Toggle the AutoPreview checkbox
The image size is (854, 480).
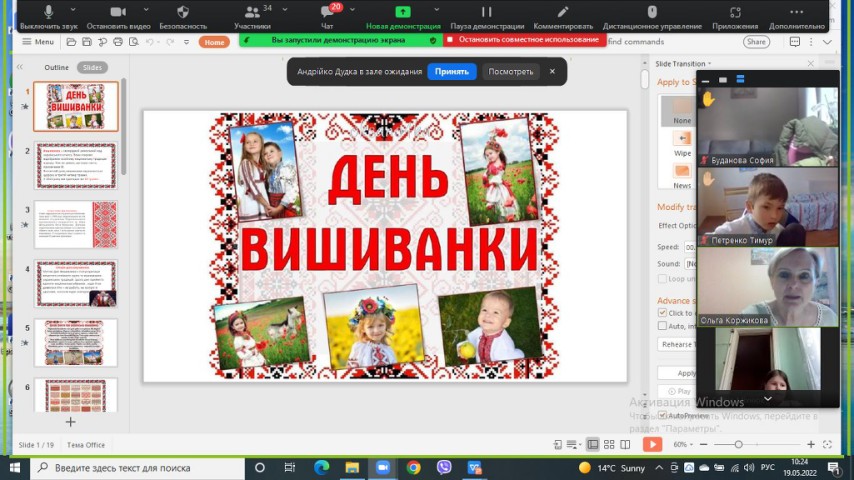(662, 415)
